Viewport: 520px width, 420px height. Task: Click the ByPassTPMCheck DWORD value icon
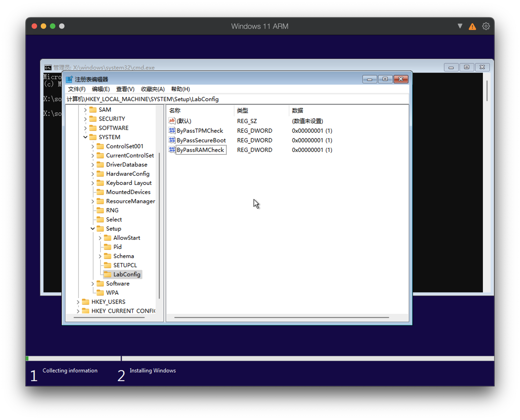click(172, 131)
